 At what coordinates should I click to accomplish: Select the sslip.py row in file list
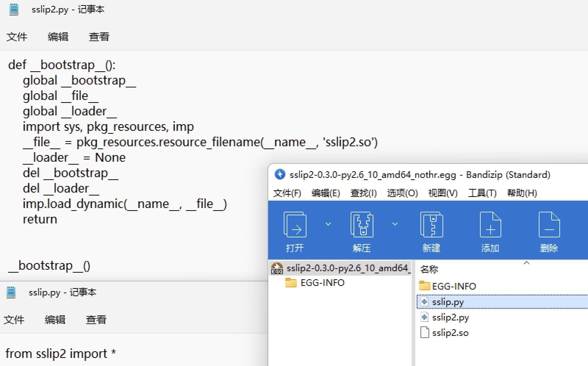pos(502,302)
